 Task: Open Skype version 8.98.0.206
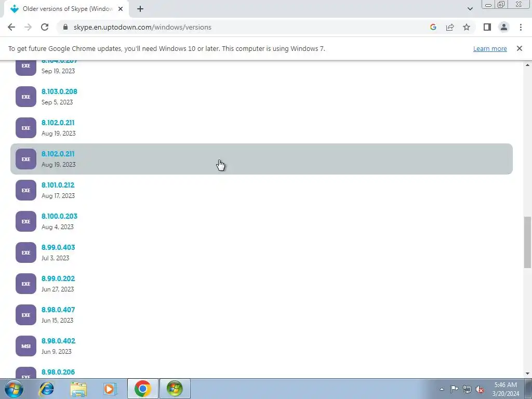(x=58, y=372)
